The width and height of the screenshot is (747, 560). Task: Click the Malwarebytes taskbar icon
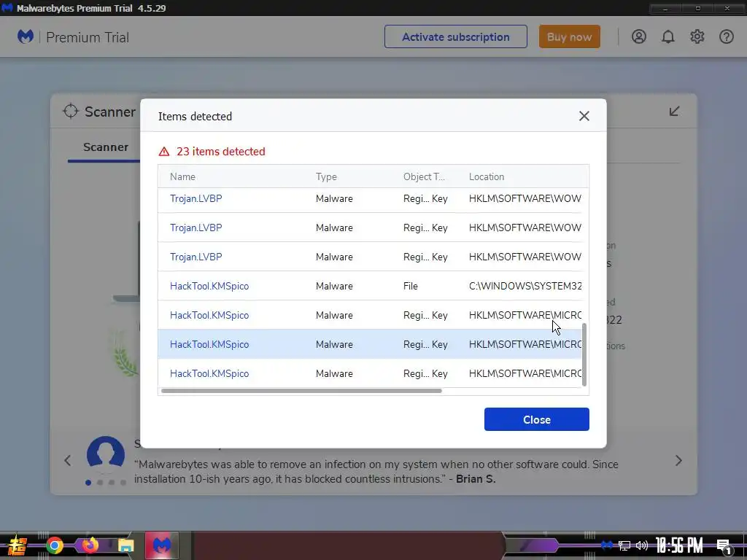(161, 545)
